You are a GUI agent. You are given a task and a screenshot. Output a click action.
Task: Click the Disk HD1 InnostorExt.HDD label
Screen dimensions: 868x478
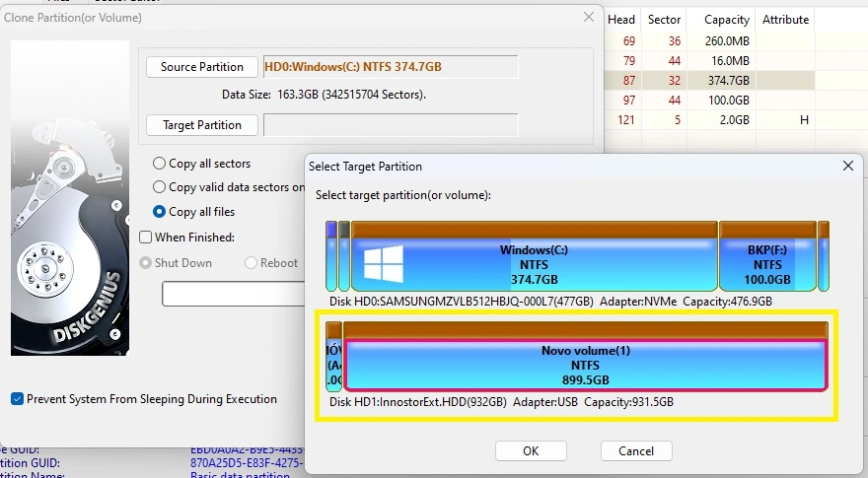501,402
